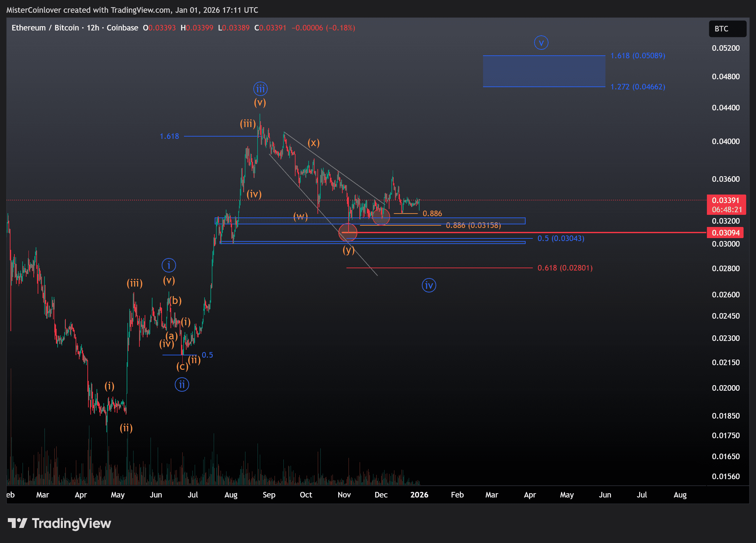
Task: Click the circled wave v label
Action: tap(541, 43)
